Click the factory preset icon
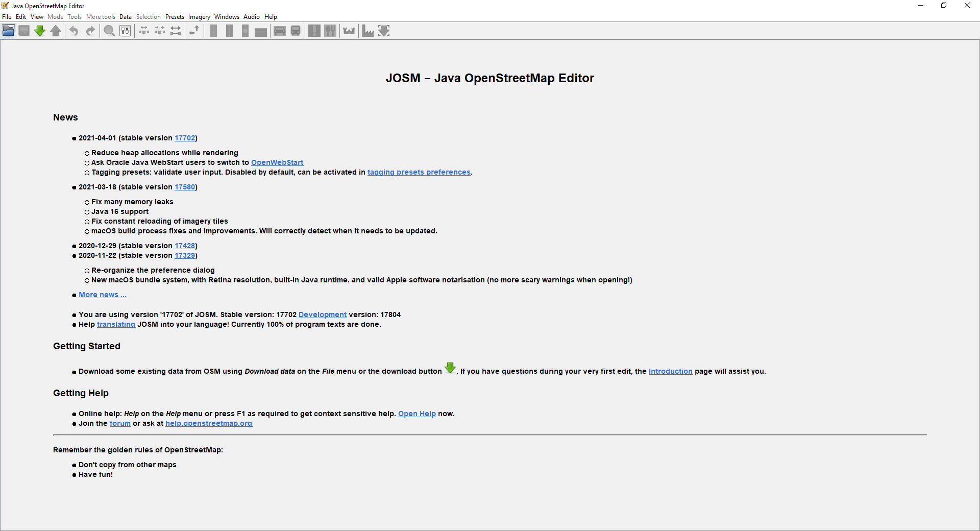Viewport: 980px width, 531px height. tap(368, 31)
